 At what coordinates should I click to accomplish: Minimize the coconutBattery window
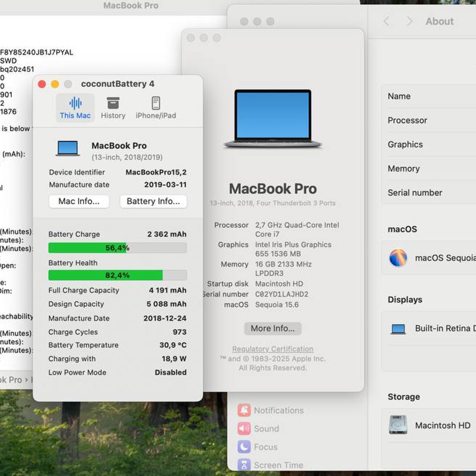[55, 84]
